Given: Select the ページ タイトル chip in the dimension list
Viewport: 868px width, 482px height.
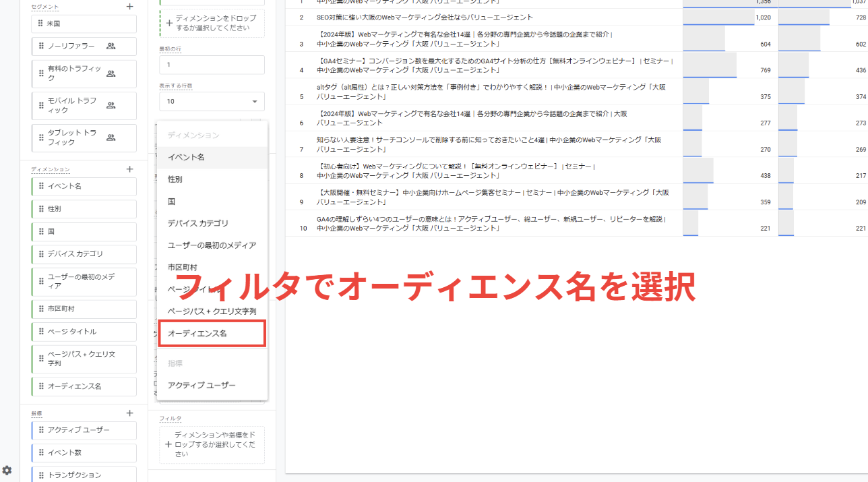Looking at the screenshot, I should (84, 332).
